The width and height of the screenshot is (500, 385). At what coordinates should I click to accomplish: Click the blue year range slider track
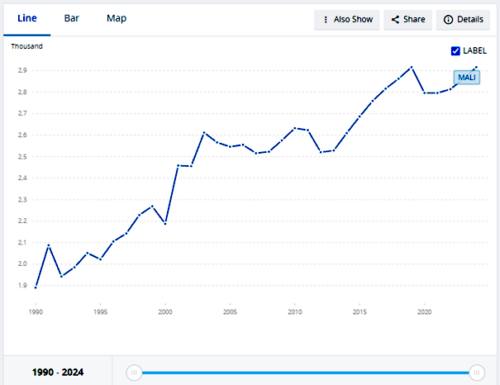[305, 372]
